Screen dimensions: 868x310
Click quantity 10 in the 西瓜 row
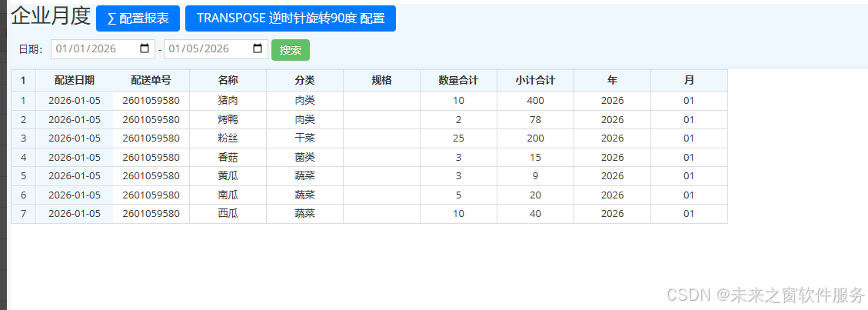coord(459,214)
